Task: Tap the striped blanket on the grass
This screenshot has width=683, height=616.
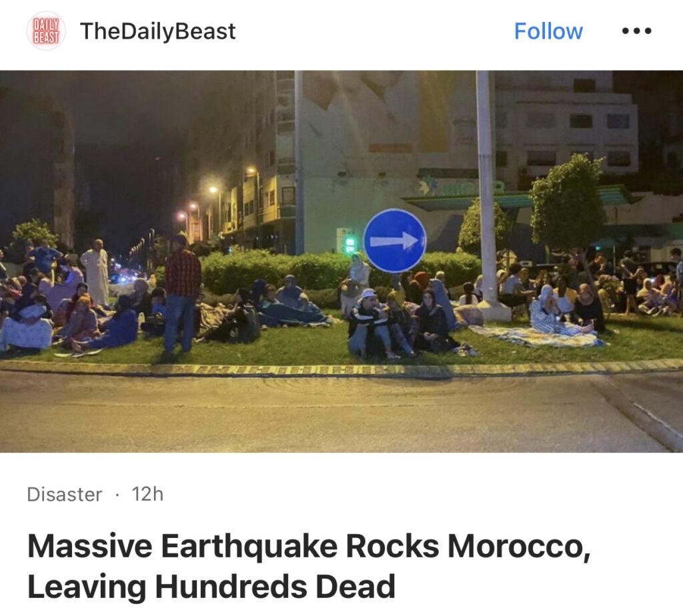Action: [537, 336]
